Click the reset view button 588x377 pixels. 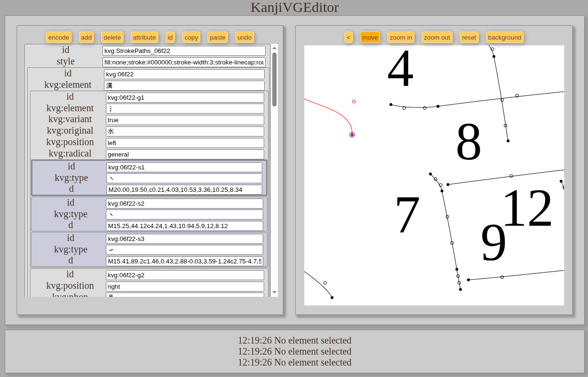(x=469, y=37)
